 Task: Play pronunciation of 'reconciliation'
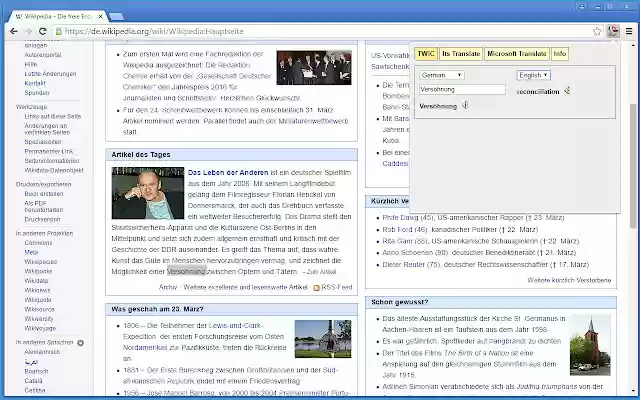pyautogui.click(x=567, y=91)
